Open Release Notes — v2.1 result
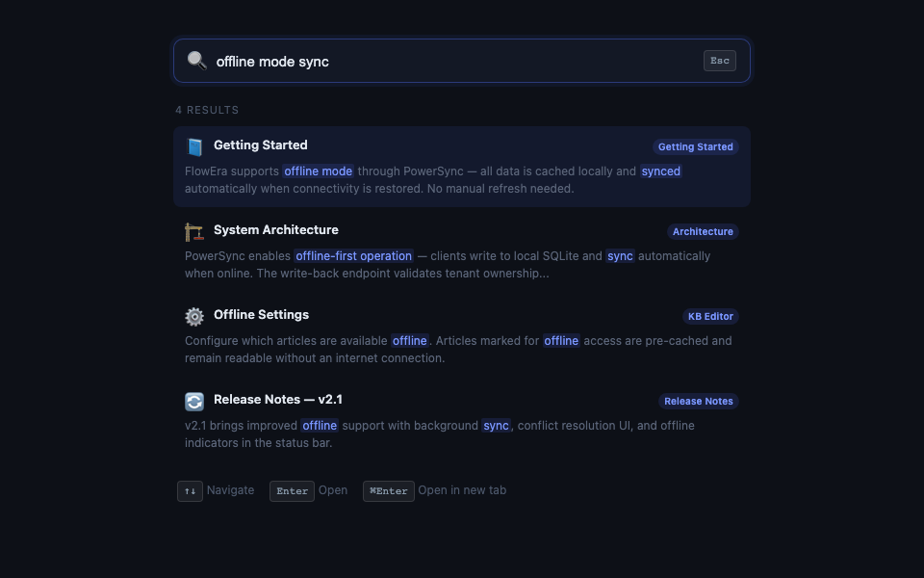Viewport: 924px width, 578px height. point(277,400)
